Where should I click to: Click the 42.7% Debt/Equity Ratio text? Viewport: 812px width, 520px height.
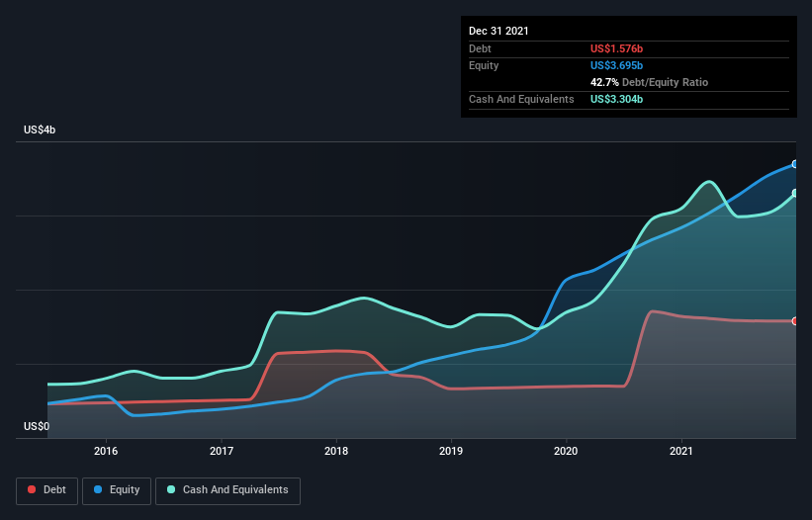pyautogui.click(x=649, y=82)
